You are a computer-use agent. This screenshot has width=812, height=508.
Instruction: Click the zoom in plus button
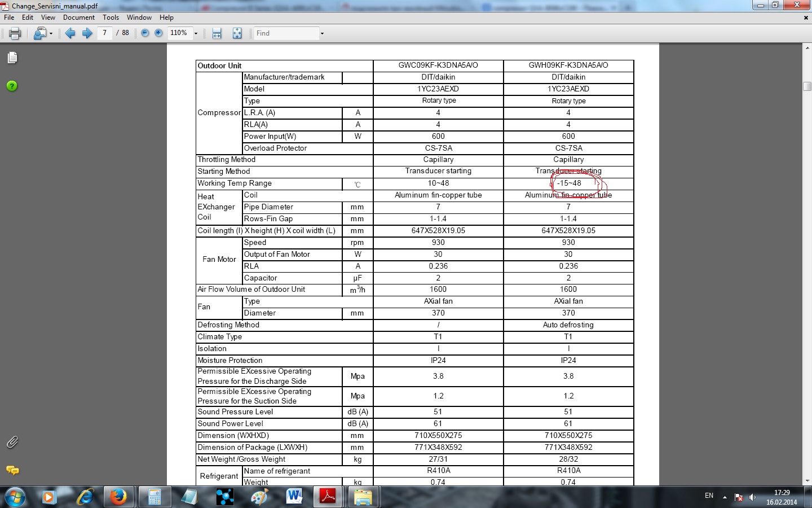point(158,33)
